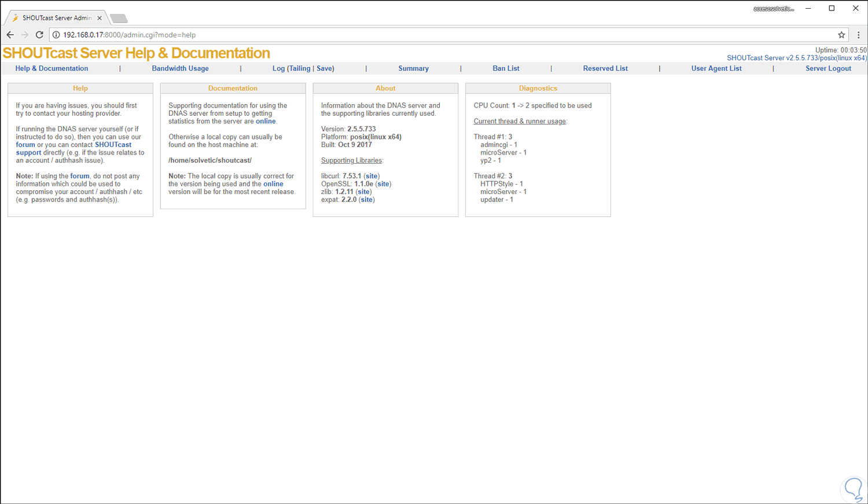Image resolution: width=868 pixels, height=504 pixels.
Task: Click the admincgi - 1 entry
Action: [x=499, y=145]
